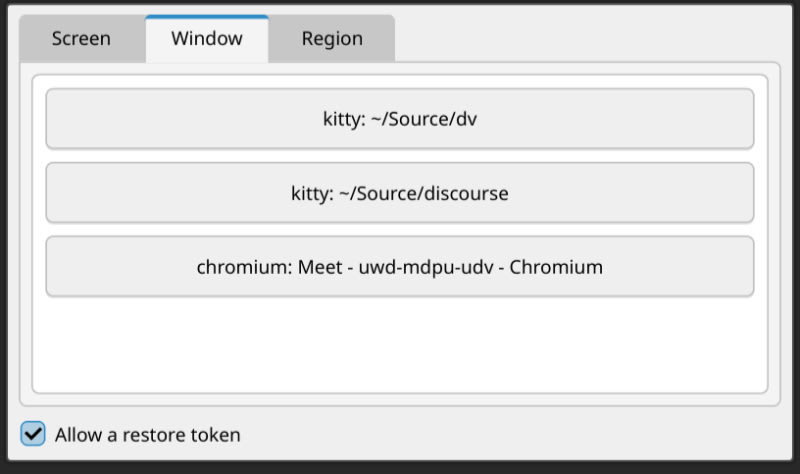Select the terminal window in ~/Source/dv
The height and width of the screenshot is (474, 800).
400,119
